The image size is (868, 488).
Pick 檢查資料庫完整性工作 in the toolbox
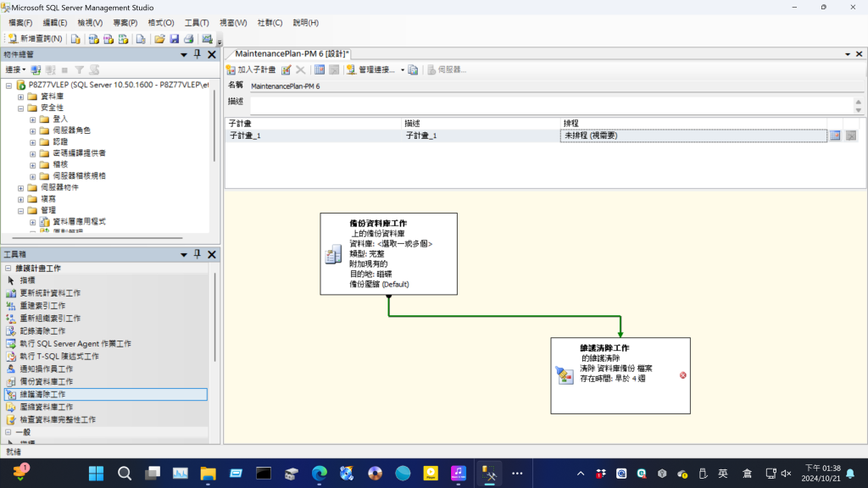pos(58,419)
